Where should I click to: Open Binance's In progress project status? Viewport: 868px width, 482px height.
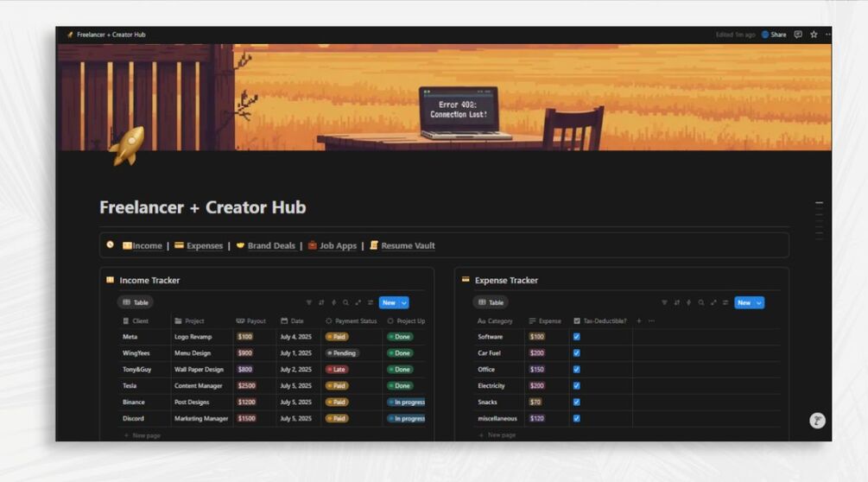click(x=406, y=403)
